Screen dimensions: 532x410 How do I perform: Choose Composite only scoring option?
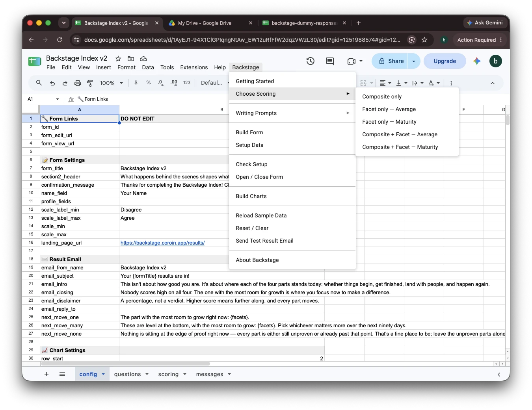point(407,96)
